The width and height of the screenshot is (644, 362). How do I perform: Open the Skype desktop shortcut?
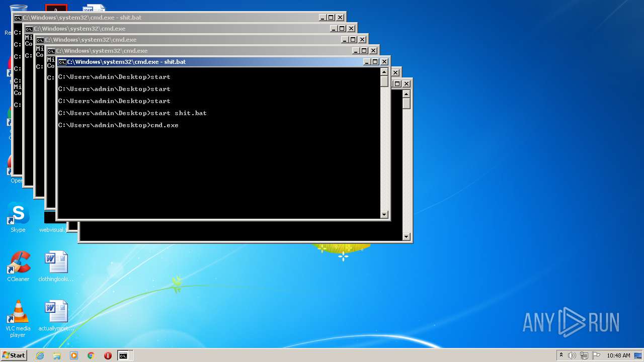pyautogui.click(x=18, y=217)
